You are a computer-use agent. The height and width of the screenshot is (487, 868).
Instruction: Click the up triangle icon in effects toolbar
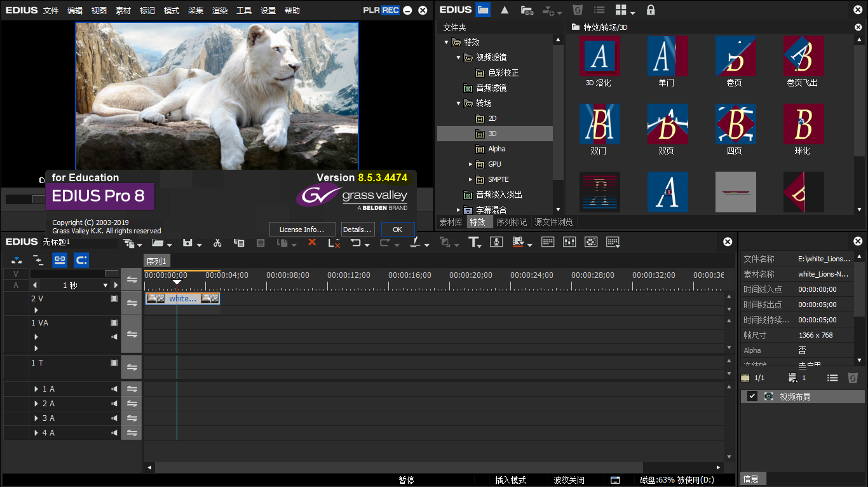505,10
